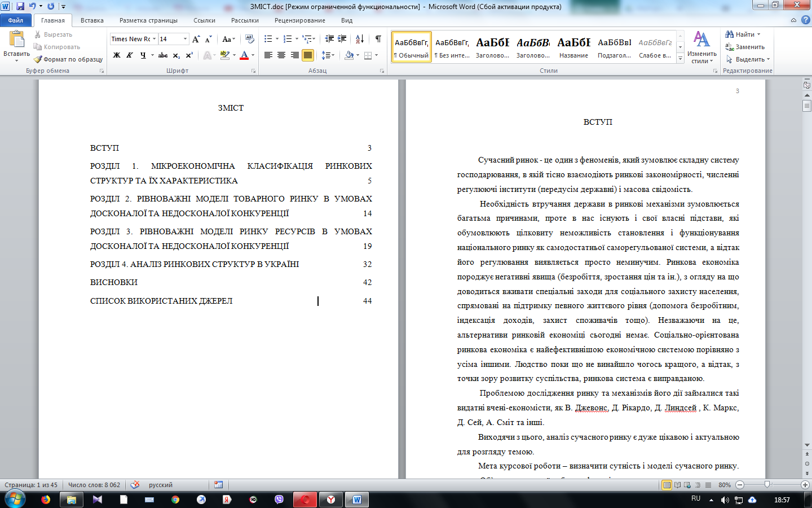Expand the Styles gallery more arrow
The width and height of the screenshot is (812, 508).
[681, 59]
